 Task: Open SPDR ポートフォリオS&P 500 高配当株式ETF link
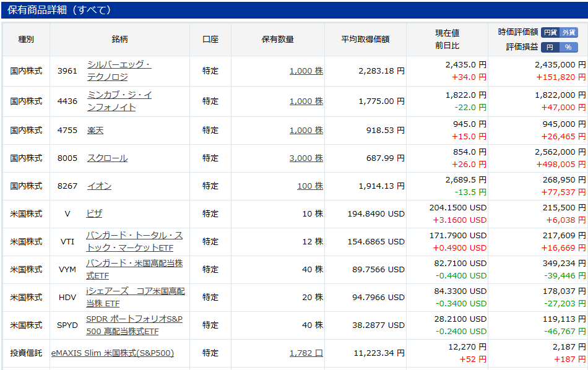pyautogui.click(x=134, y=325)
